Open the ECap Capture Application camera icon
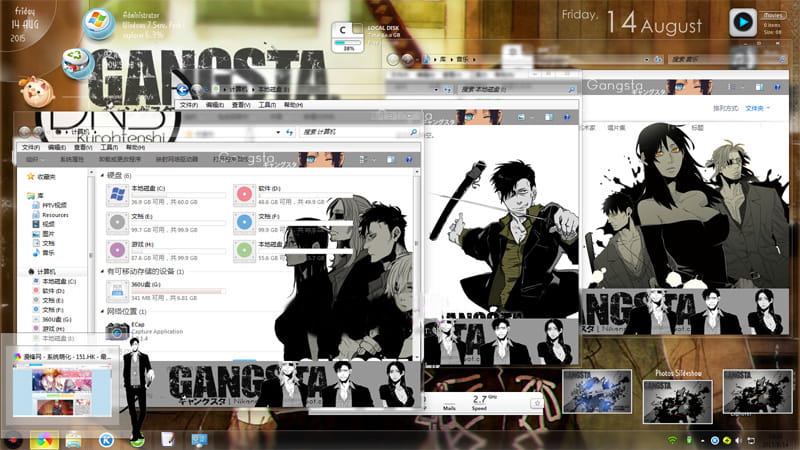Screen dimensions: 800x450 117,331
